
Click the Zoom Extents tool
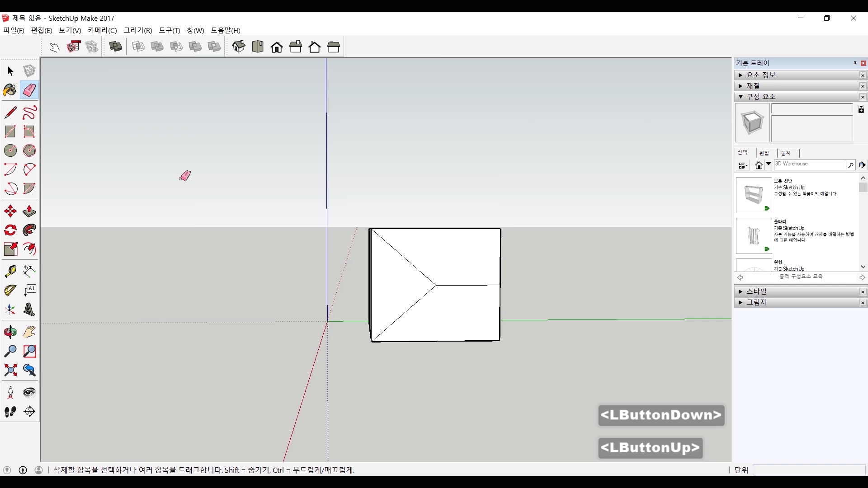10,371
